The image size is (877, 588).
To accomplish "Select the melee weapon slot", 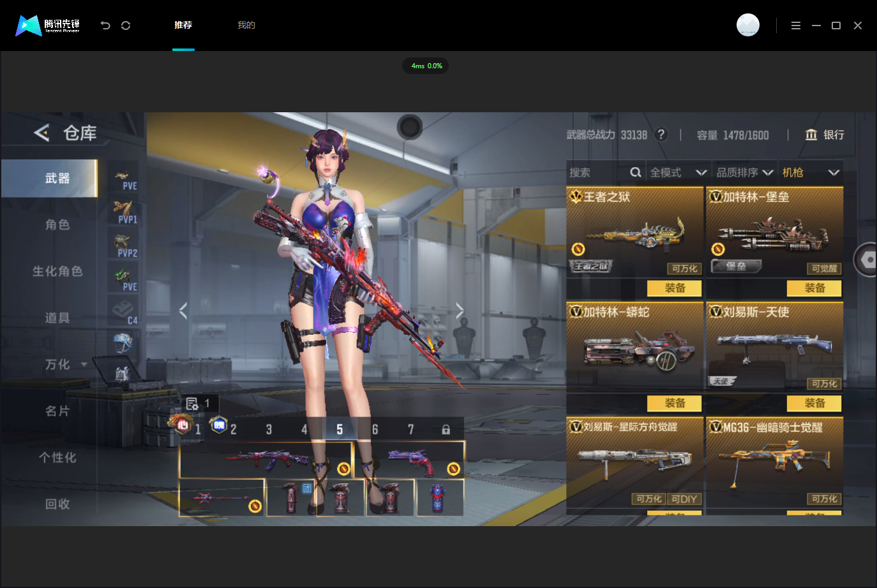I will (221, 497).
